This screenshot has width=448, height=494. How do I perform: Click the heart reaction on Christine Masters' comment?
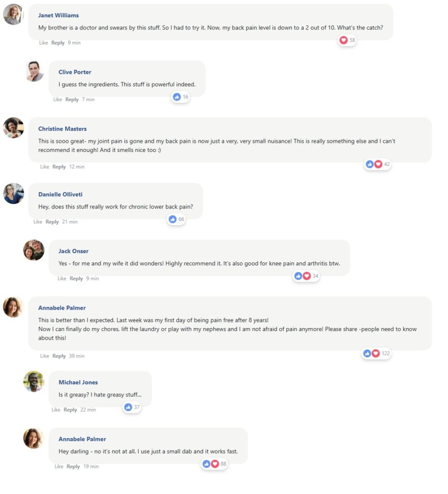click(379, 164)
